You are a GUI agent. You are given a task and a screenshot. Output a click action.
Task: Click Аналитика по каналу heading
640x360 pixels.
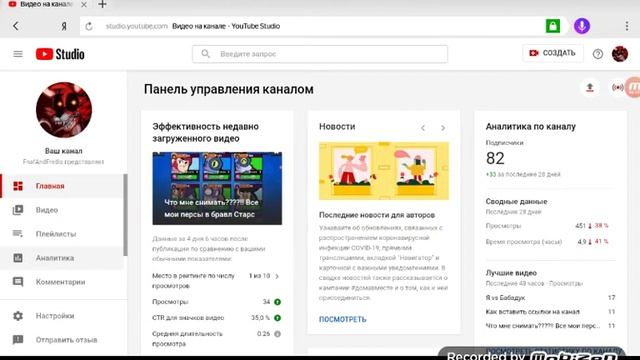click(x=531, y=127)
